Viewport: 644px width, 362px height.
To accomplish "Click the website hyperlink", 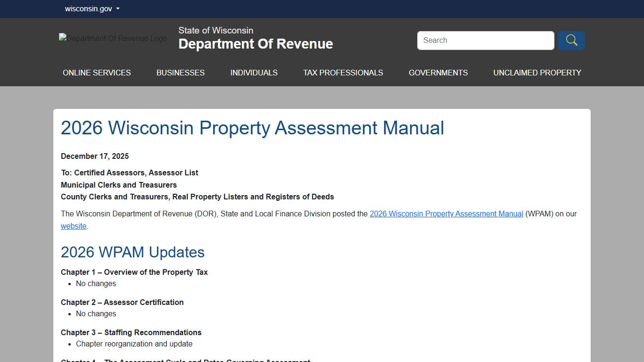I will tap(73, 226).
